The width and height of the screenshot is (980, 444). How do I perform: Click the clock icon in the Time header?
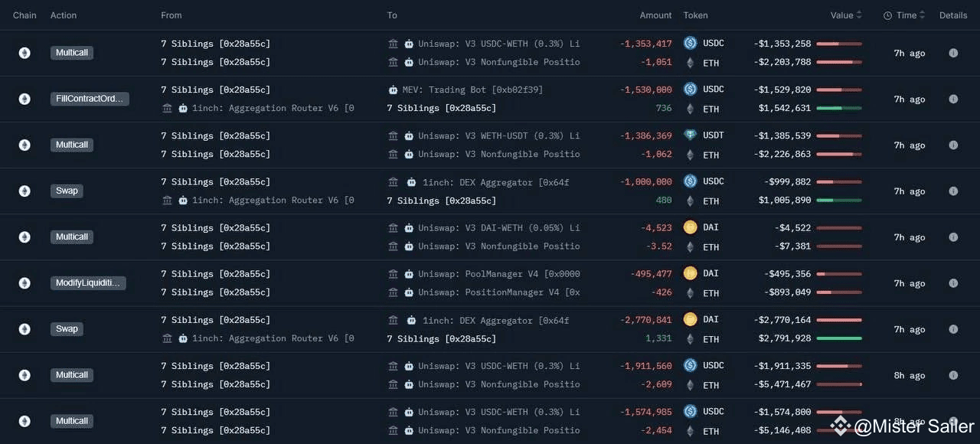[x=887, y=15]
